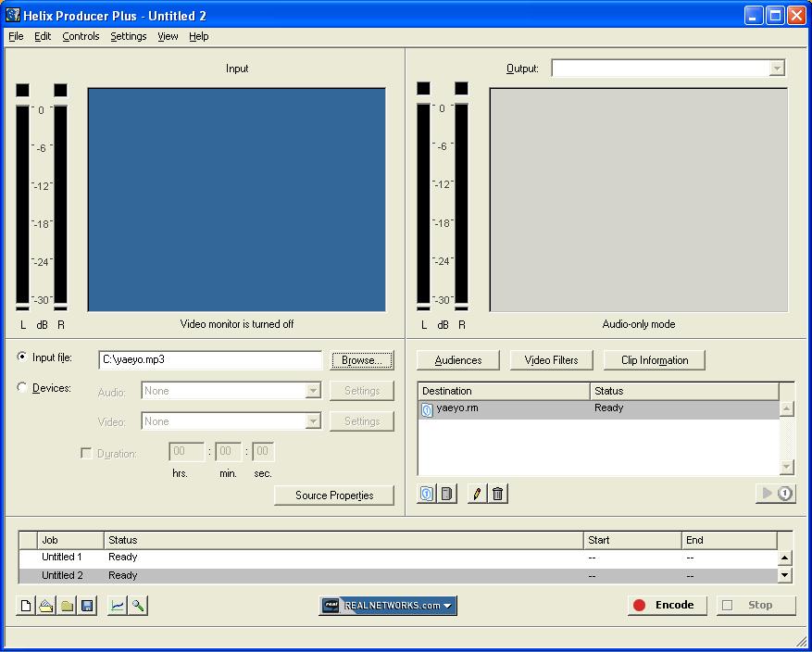812x652 pixels.
Task: Click the Save Job floppy disk icon
Action: 87,606
